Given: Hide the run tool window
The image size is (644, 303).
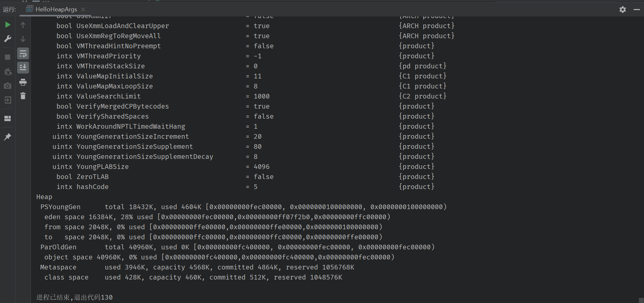Looking at the screenshot, I should (x=637, y=10).
